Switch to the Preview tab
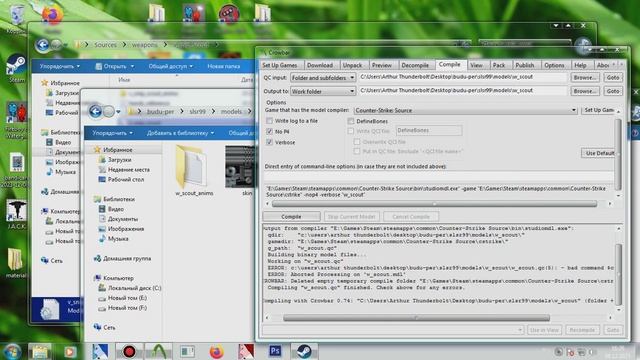640x360 pixels. click(x=382, y=65)
